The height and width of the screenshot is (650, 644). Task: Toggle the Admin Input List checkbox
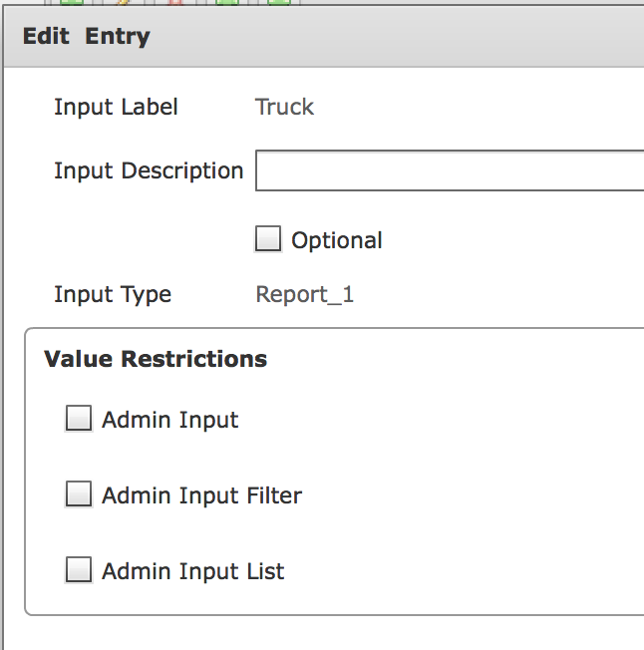(79, 569)
